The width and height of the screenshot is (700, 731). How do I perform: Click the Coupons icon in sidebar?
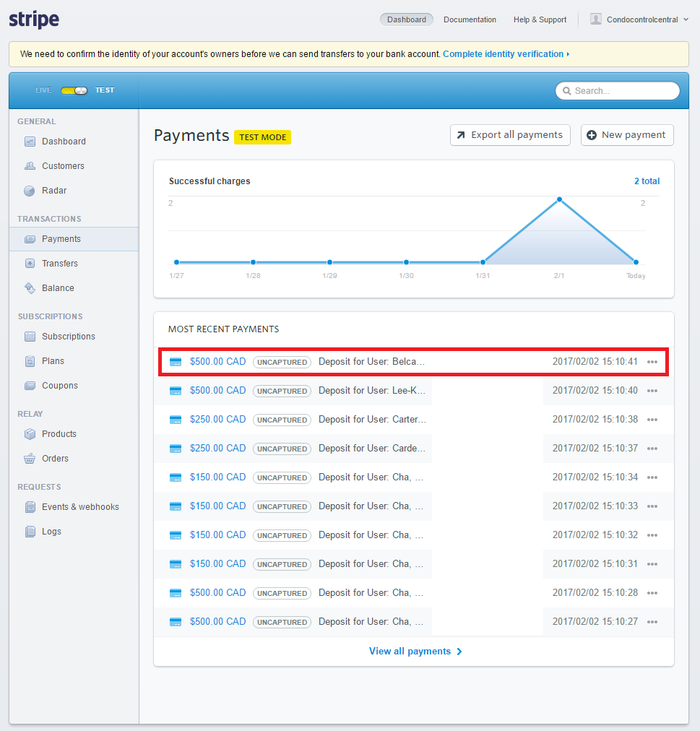(30, 386)
